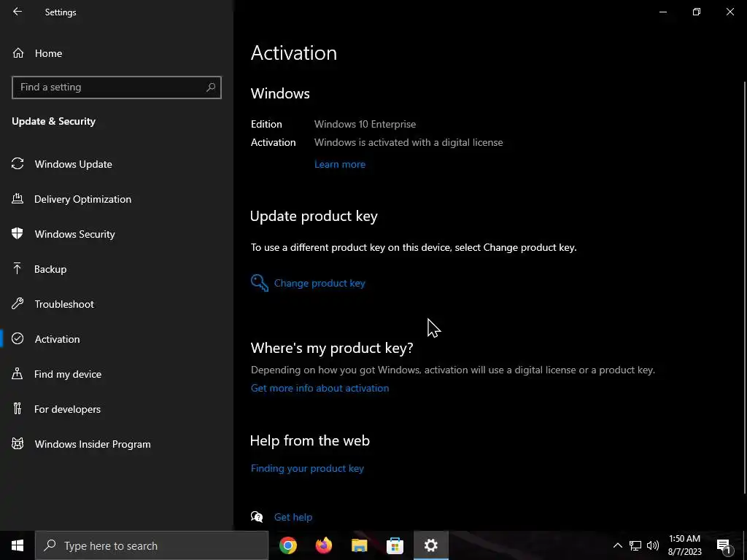Restore down the Settings window
Viewport: 747px width, 560px height.
pyautogui.click(x=697, y=12)
